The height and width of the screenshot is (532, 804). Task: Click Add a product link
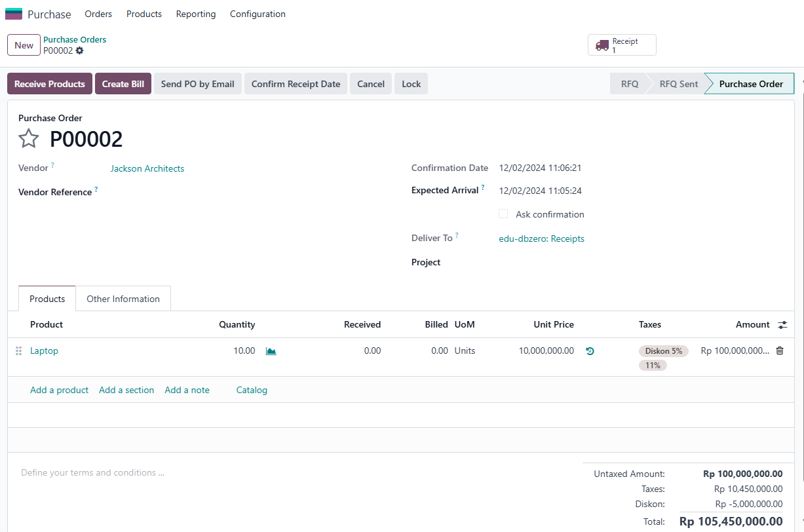59,390
